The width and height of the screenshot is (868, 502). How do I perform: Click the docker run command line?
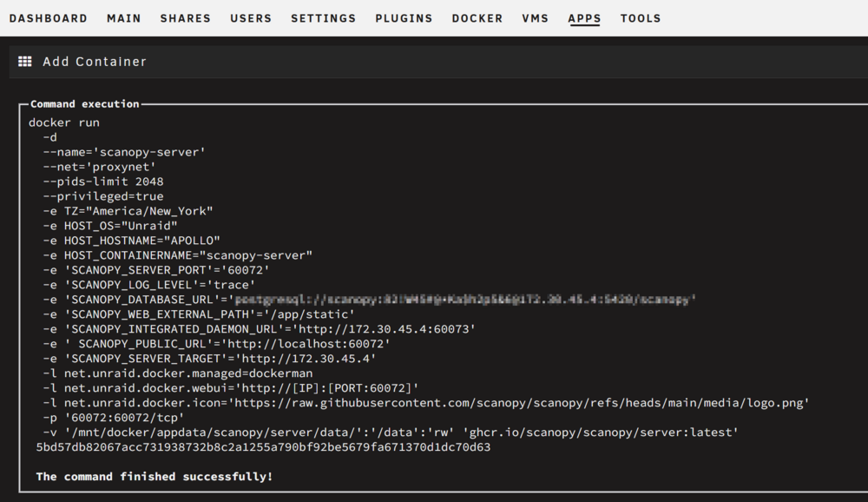[64, 122]
